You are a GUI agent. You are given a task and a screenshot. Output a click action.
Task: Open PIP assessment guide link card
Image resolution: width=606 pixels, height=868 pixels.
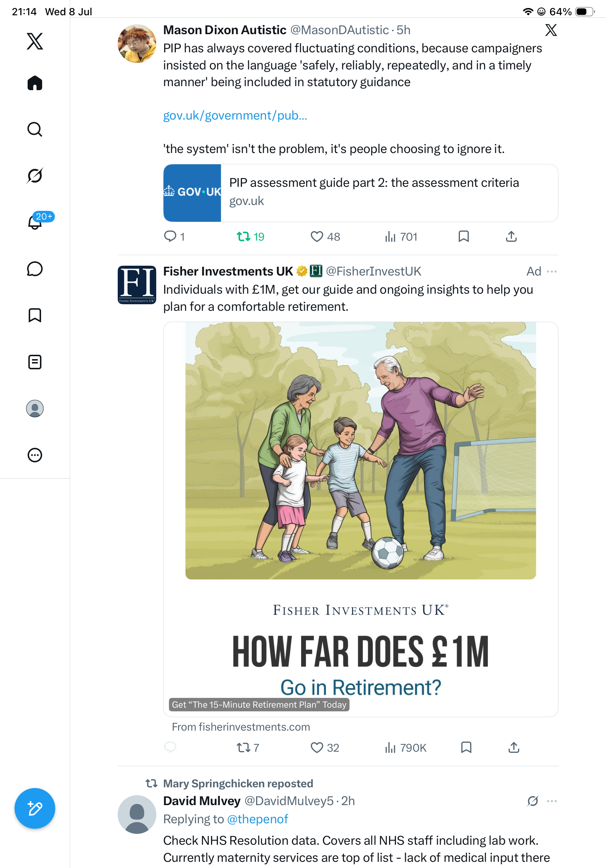point(360,193)
